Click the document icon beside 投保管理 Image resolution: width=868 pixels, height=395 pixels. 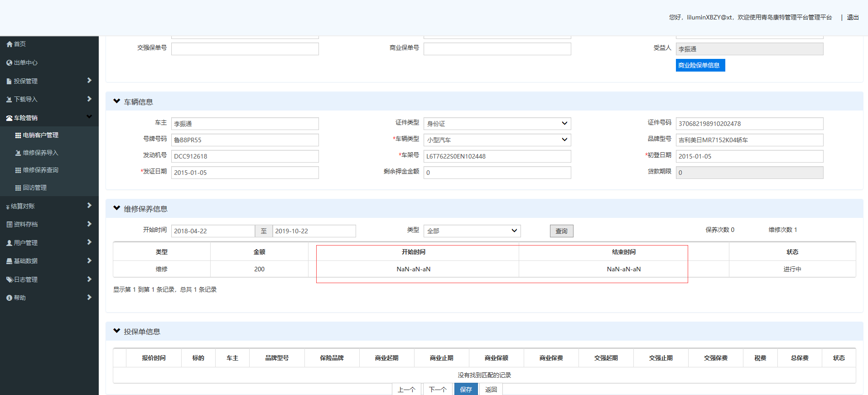9,82
